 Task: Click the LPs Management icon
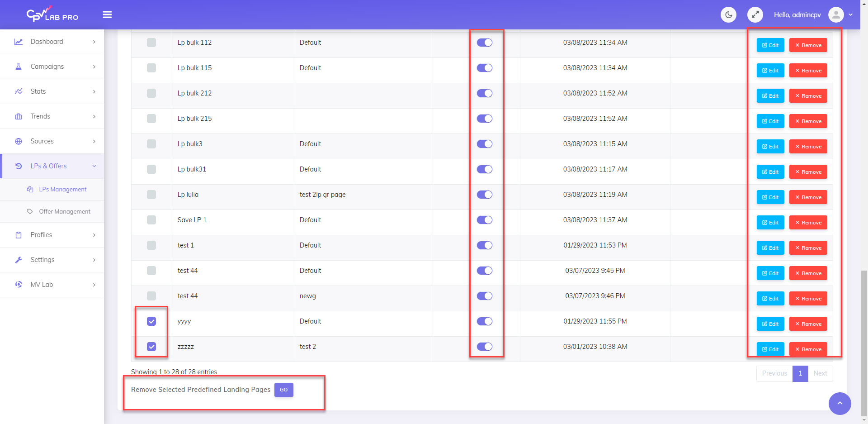[30, 189]
